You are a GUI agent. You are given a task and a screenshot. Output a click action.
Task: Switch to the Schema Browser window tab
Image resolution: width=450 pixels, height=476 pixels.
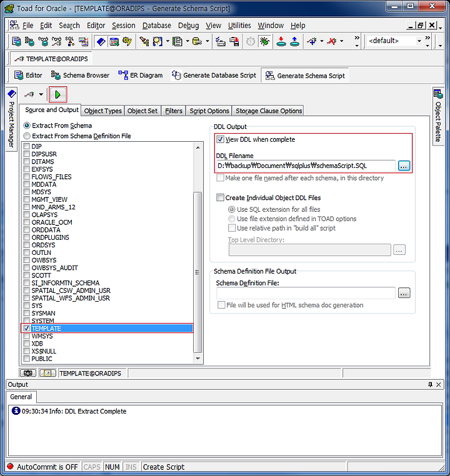[x=80, y=76]
